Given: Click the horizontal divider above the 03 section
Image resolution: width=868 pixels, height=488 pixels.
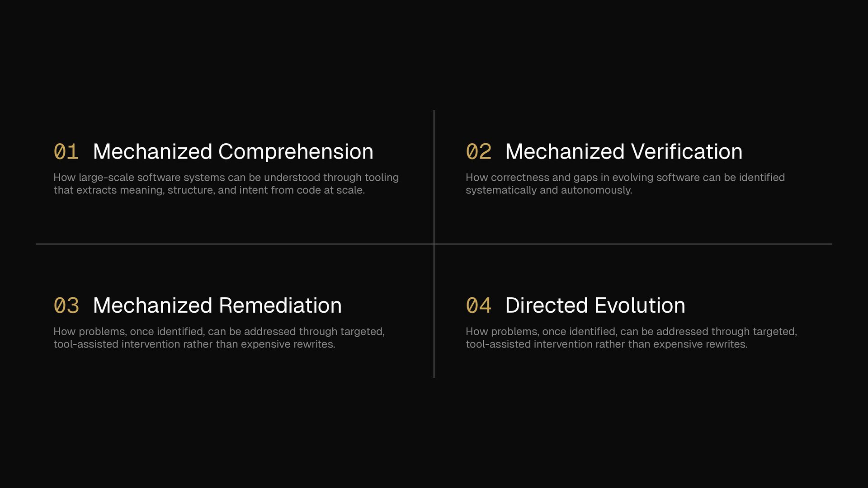Looking at the screenshot, I should (x=226, y=244).
